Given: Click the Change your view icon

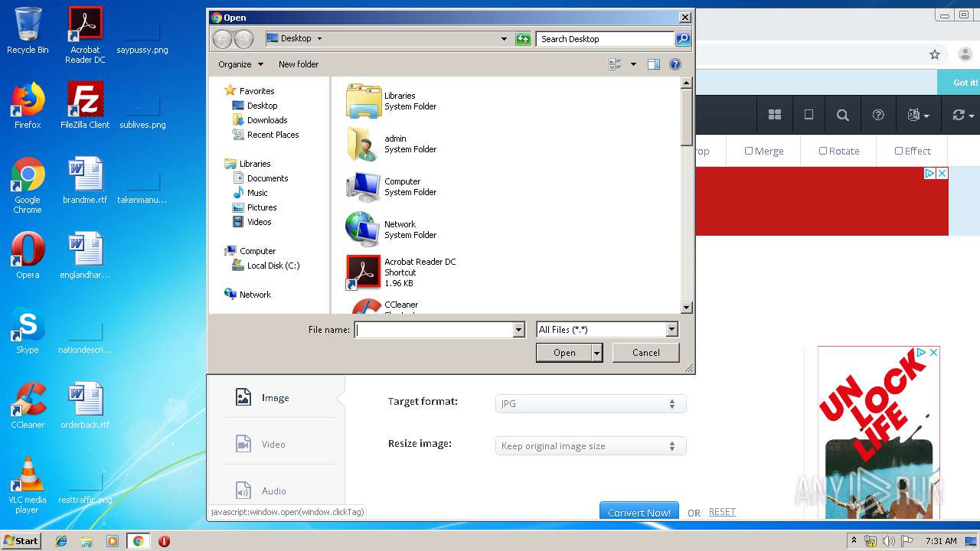Looking at the screenshot, I should [615, 64].
